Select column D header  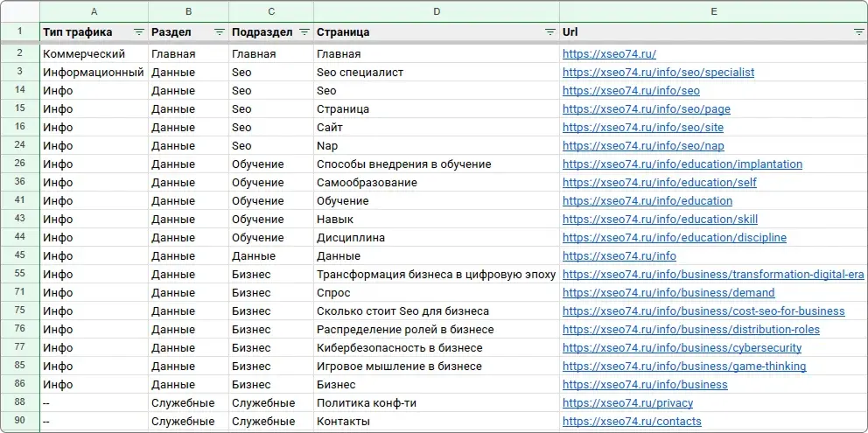point(437,11)
